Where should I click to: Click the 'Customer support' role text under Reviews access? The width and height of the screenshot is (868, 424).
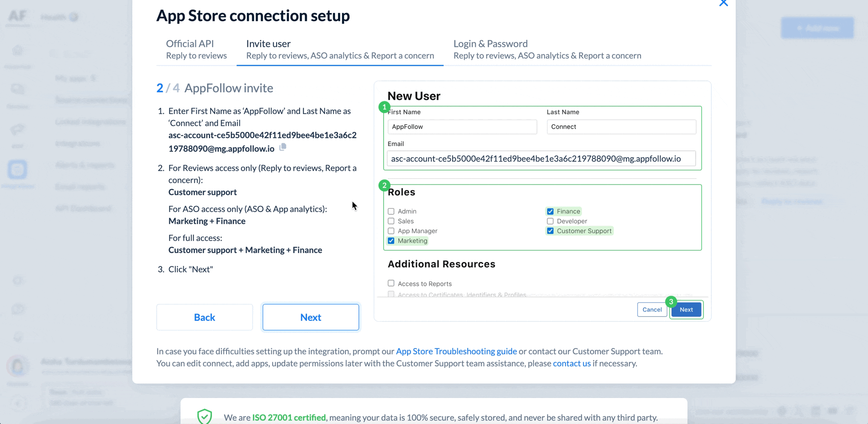(203, 192)
